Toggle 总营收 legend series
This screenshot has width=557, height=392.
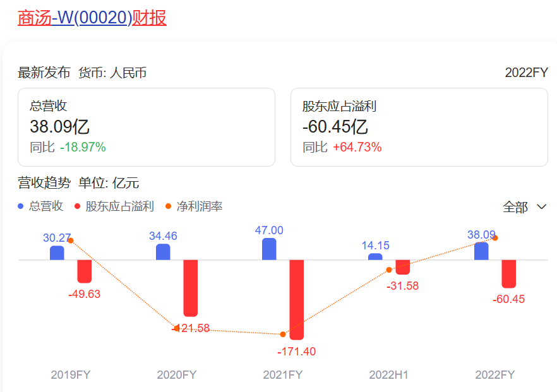pyautogui.click(x=40, y=206)
